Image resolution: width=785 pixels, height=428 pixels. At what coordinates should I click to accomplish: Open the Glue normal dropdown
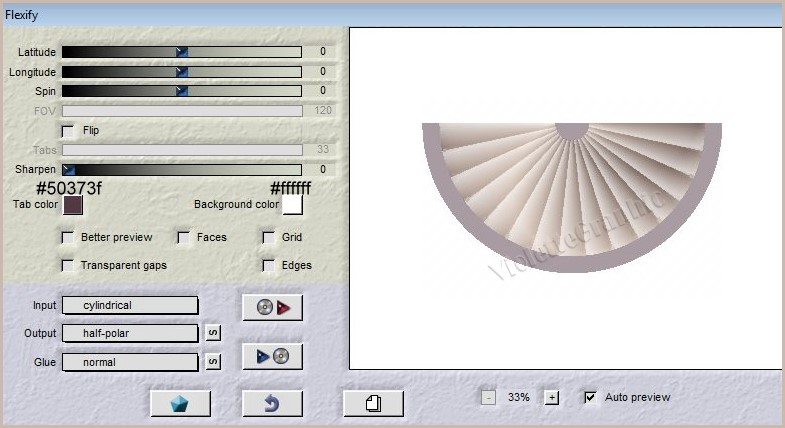(130, 362)
